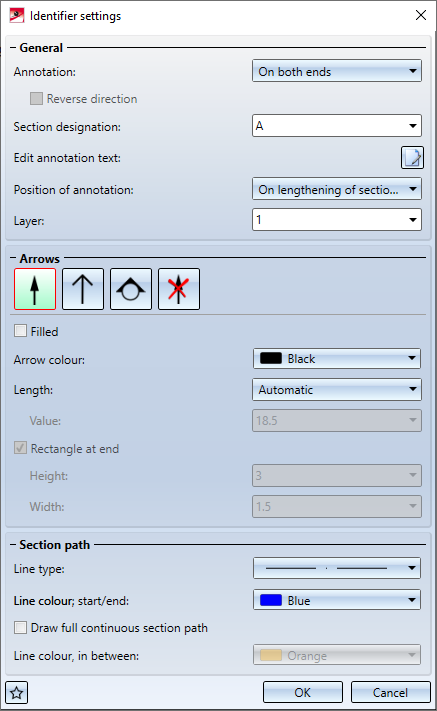This screenshot has height=711, width=437.
Task: Collapse the Arrows section
Action: point(13,258)
